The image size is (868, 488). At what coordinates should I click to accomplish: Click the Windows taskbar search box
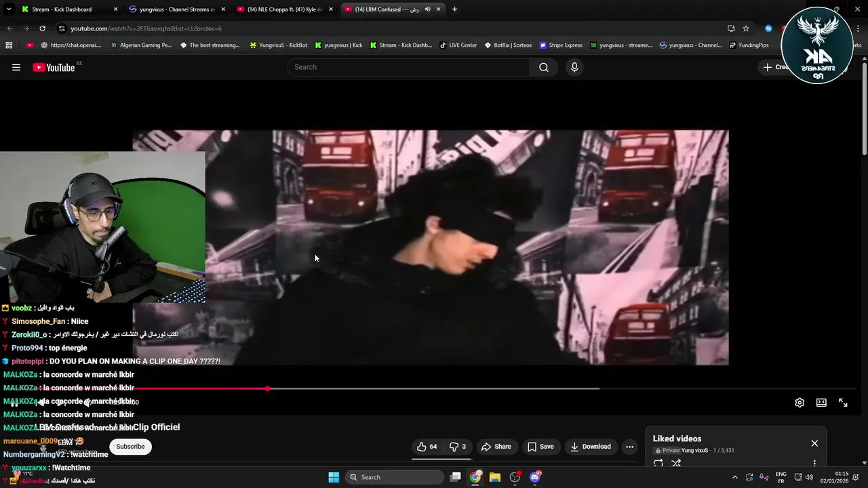click(x=395, y=477)
